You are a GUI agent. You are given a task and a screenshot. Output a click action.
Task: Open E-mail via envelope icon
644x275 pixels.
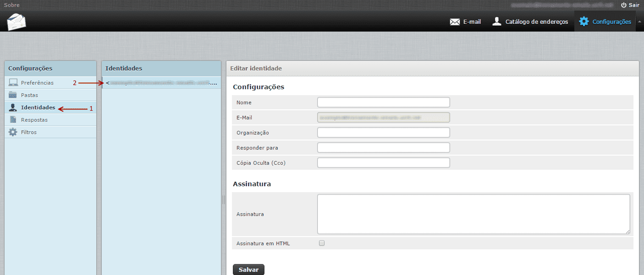(455, 22)
